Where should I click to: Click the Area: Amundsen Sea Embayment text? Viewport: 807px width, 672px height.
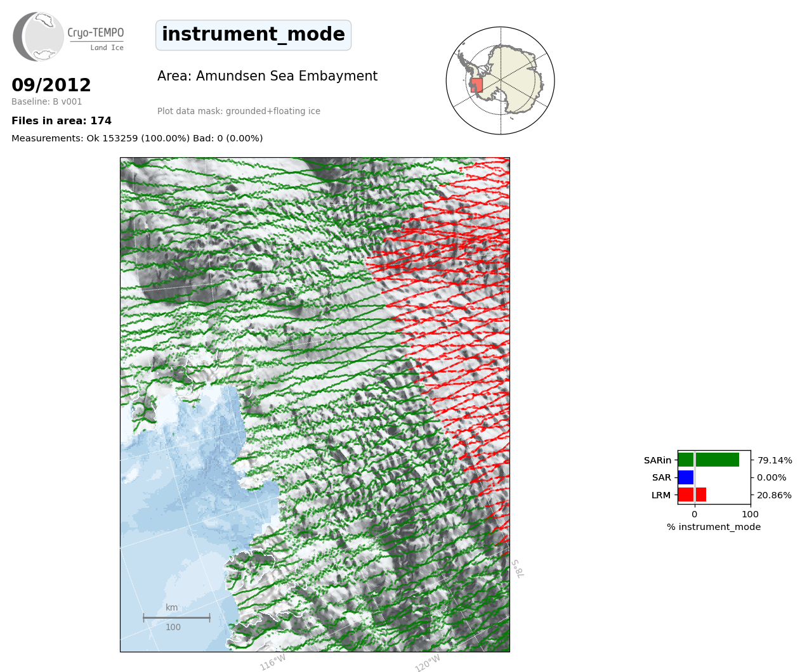[x=267, y=76]
